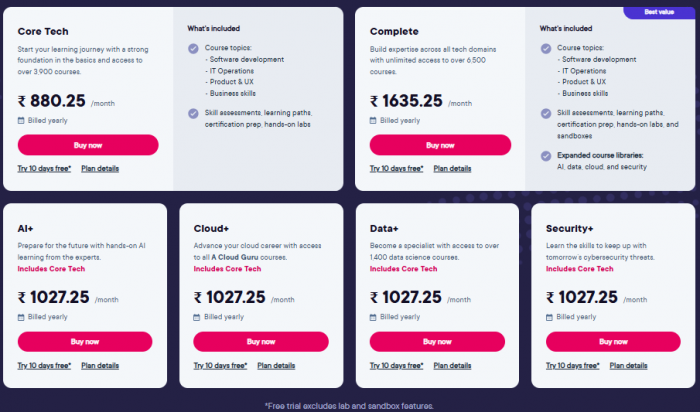
Task: Click the Best value badge on Complete
Action: pos(659,12)
